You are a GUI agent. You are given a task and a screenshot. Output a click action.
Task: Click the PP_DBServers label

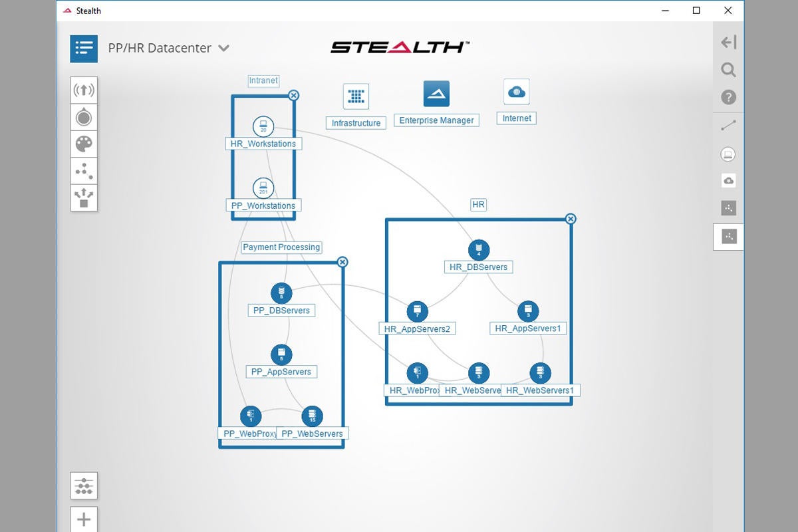281,311
